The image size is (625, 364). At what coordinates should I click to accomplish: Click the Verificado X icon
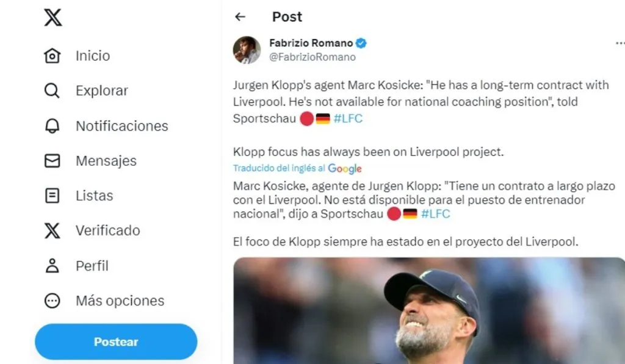52,230
